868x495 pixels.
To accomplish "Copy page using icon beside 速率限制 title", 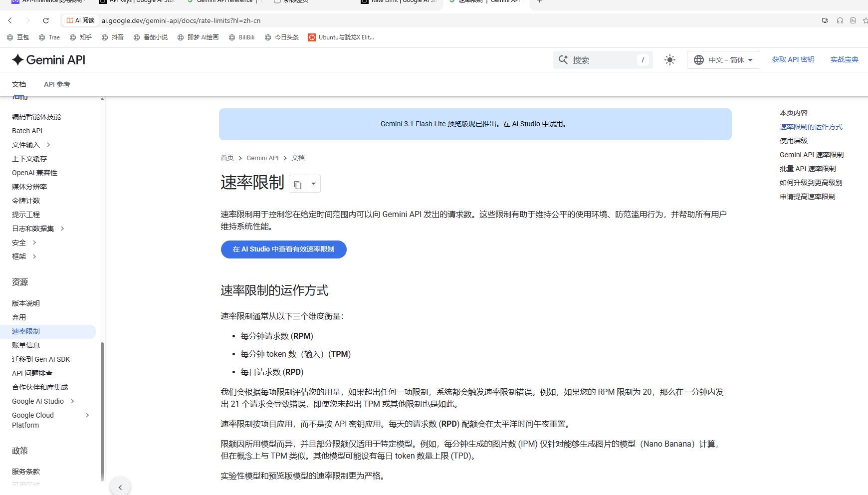I will [298, 184].
